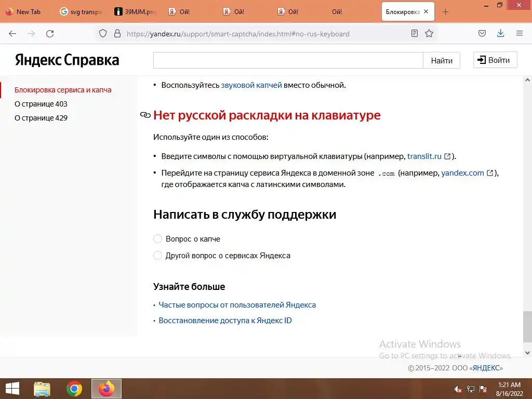Open the translit.ru link

pyautogui.click(x=424, y=156)
